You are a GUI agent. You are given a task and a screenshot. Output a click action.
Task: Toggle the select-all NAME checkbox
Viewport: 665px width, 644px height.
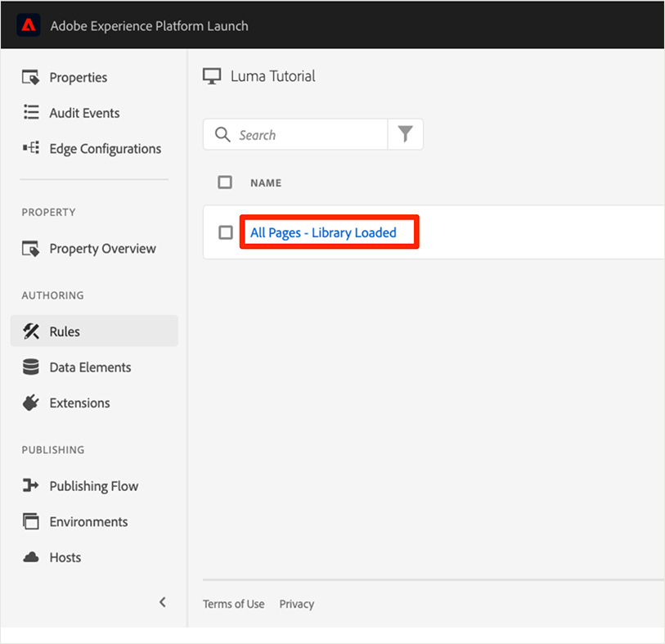click(225, 182)
